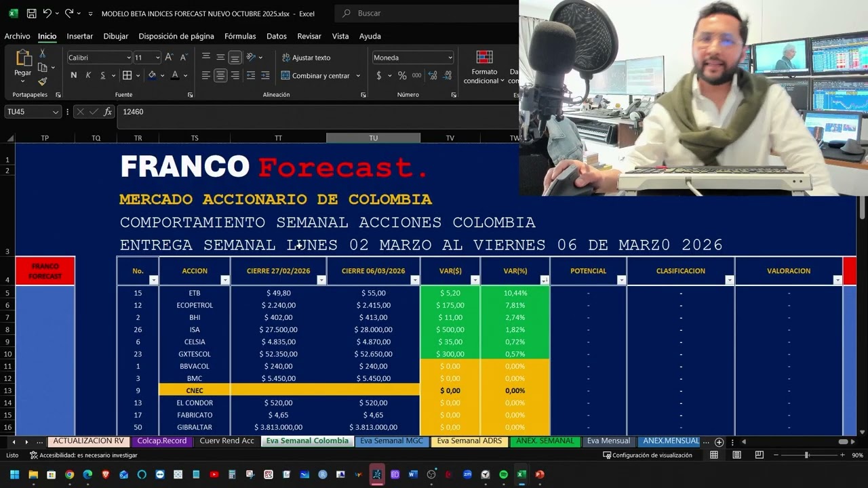Click the decrease indent icon
Image resolution: width=868 pixels, height=488 pixels.
point(251,75)
